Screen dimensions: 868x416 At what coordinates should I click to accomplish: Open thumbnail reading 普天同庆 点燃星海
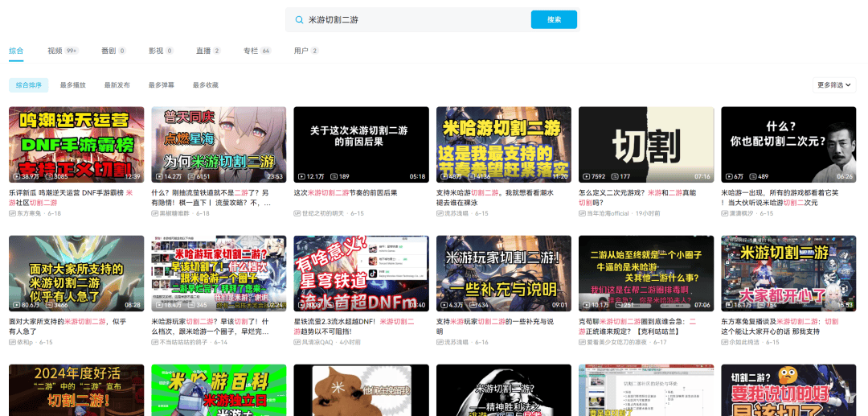[219, 145]
